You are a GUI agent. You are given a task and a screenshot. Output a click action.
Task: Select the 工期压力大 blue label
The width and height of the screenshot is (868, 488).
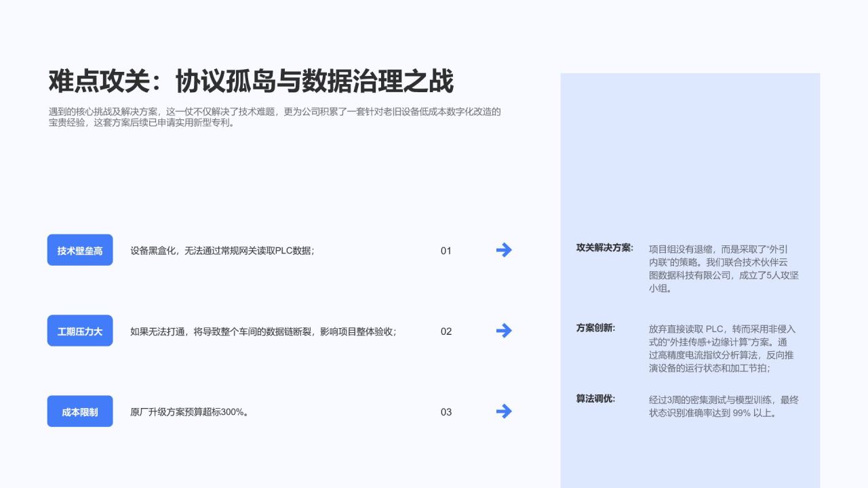click(x=80, y=331)
